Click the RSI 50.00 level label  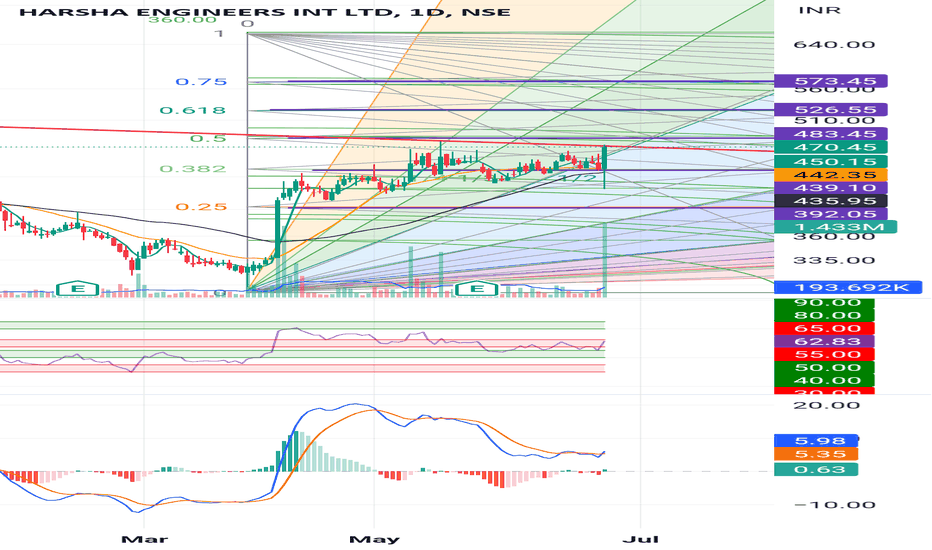pyautogui.click(x=824, y=368)
